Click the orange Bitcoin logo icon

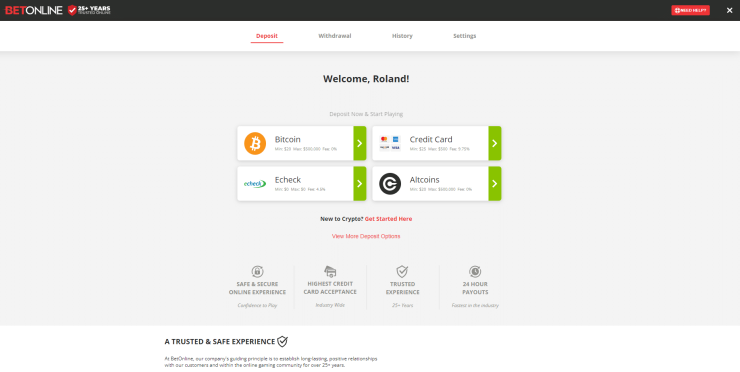(255, 143)
